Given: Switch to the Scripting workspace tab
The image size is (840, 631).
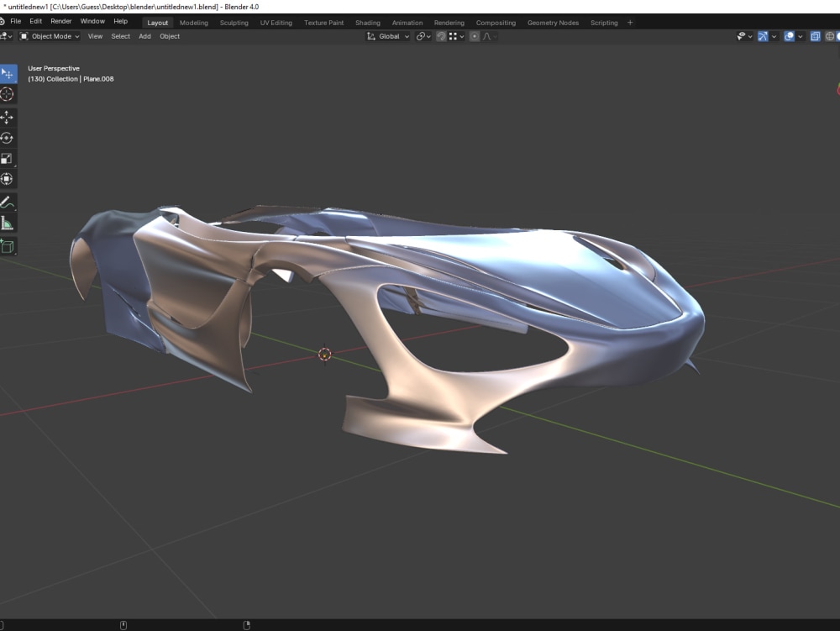Looking at the screenshot, I should click(604, 23).
